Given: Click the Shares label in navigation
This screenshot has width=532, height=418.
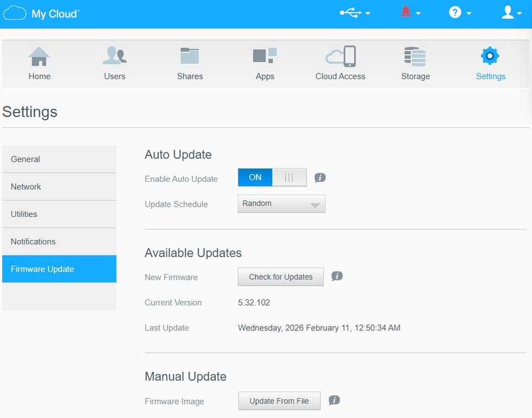Looking at the screenshot, I should point(190,77).
